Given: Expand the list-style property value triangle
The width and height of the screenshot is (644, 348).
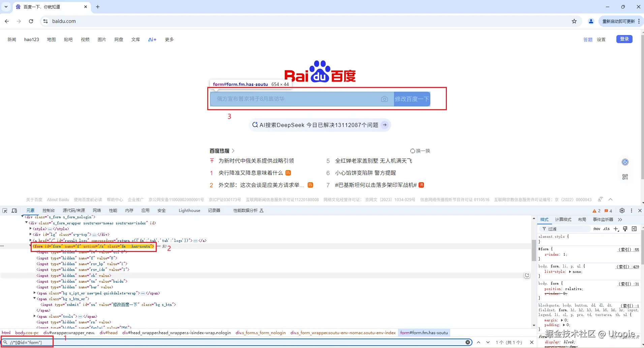Looking at the screenshot, I should click(x=570, y=272).
